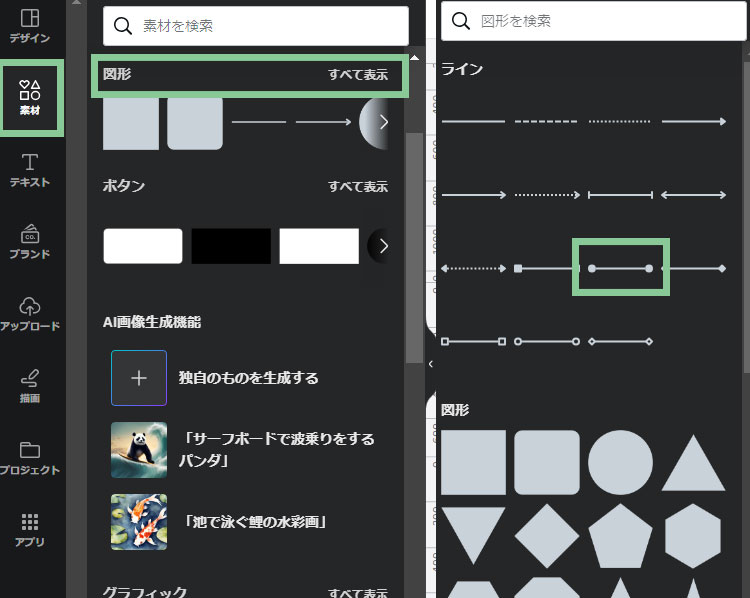Select the 描画 drawing tool

point(30,386)
